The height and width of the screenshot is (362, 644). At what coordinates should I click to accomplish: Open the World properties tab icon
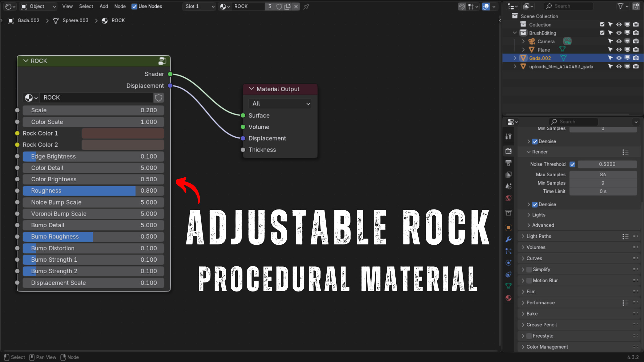coord(508,198)
